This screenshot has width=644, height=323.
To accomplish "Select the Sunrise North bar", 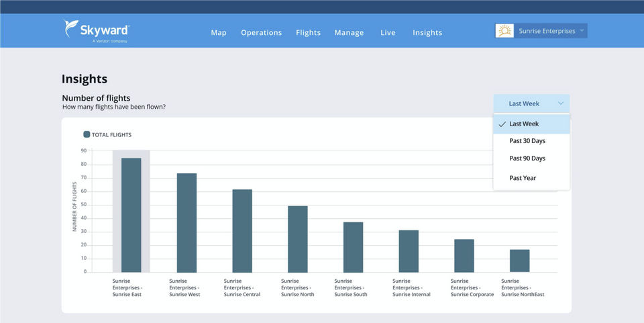I will tap(298, 239).
